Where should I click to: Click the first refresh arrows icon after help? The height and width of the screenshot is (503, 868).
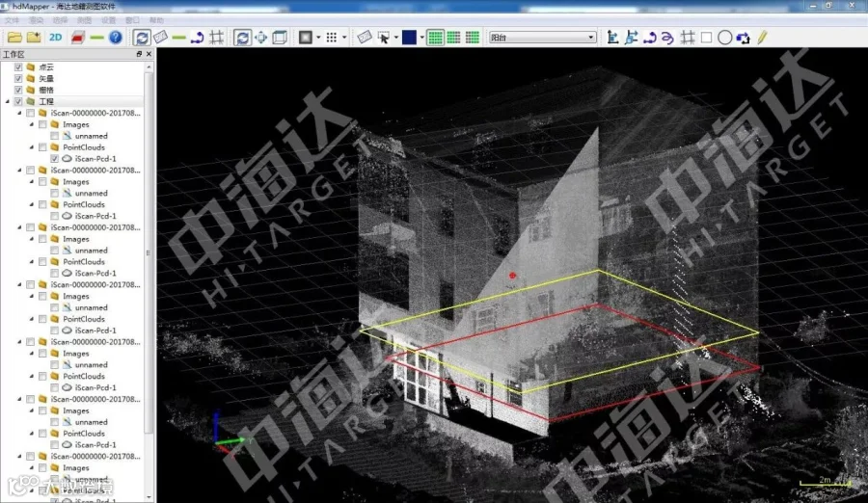142,38
